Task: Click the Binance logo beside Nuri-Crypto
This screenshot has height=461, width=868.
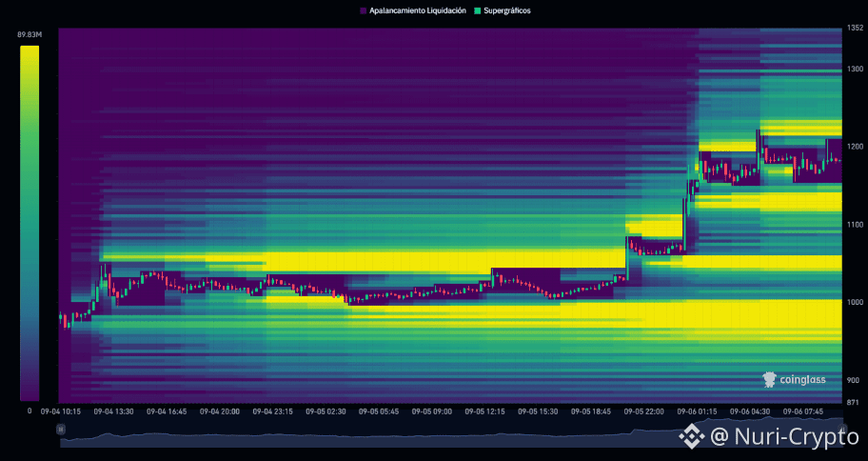Action: click(x=691, y=436)
